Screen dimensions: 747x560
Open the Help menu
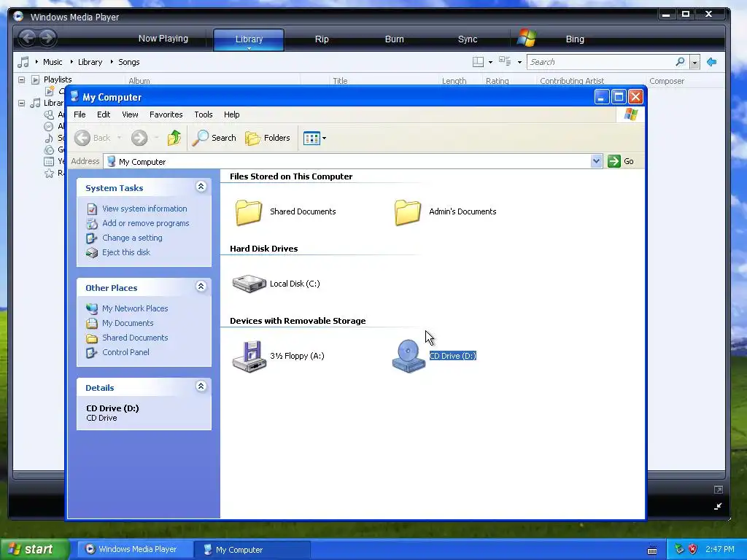pyautogui.click(x=231, y=114)
